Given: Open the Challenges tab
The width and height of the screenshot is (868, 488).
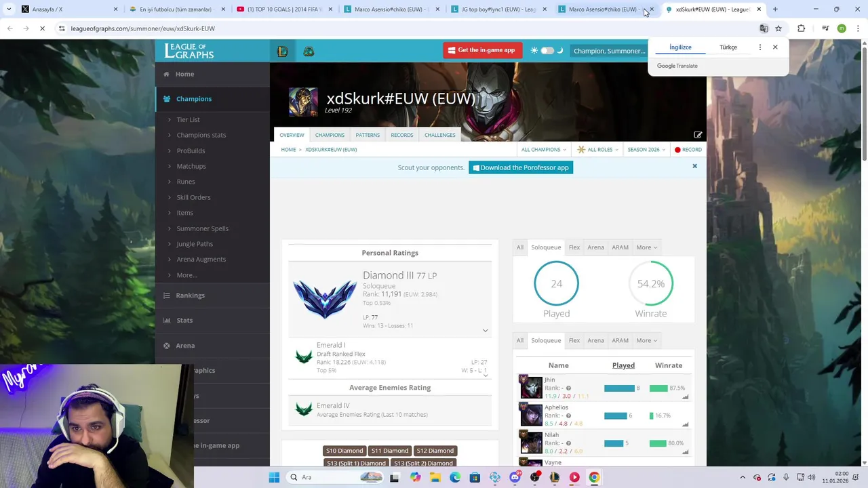Looking at the screenshot, I should pos(439,135).
